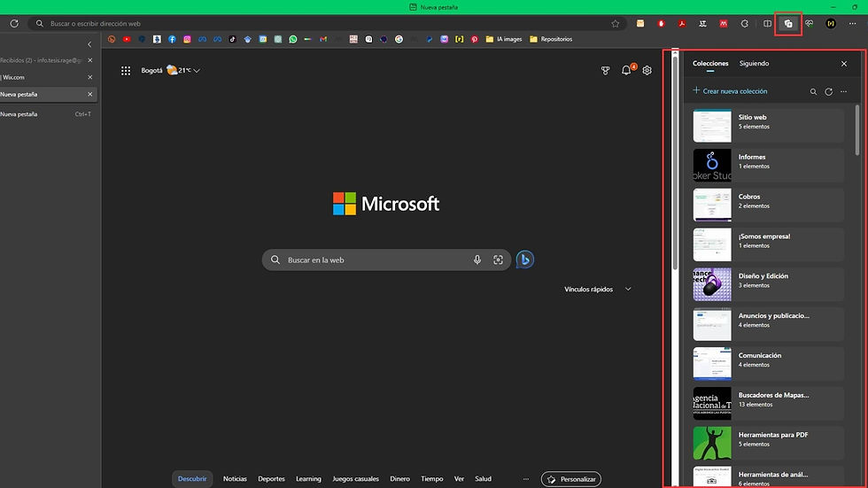Click the Buscadores de Mapas thumbnail
The height and width of the screenshot is (488, 868).
point(712,403)
